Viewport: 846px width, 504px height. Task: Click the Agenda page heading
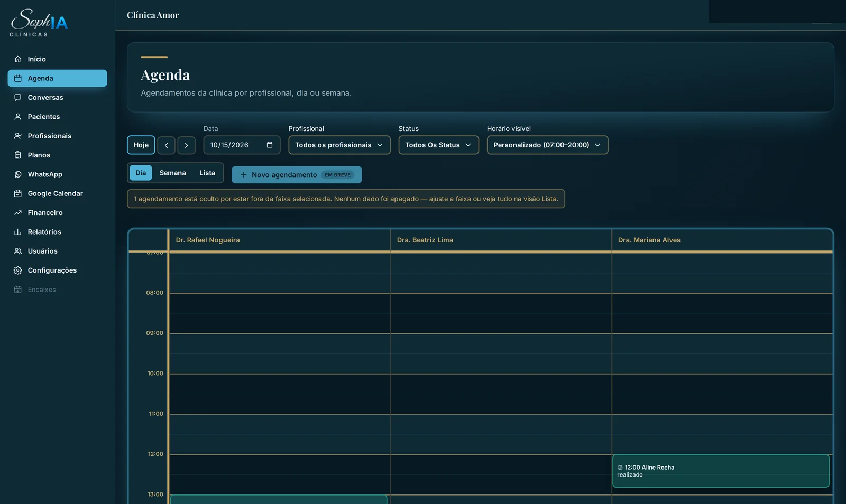[165, 75]
